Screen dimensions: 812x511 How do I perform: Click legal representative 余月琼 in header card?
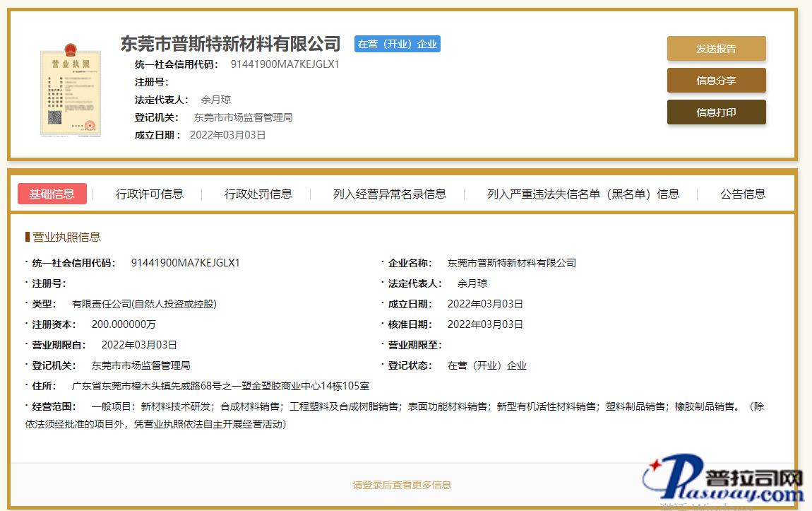216,100
